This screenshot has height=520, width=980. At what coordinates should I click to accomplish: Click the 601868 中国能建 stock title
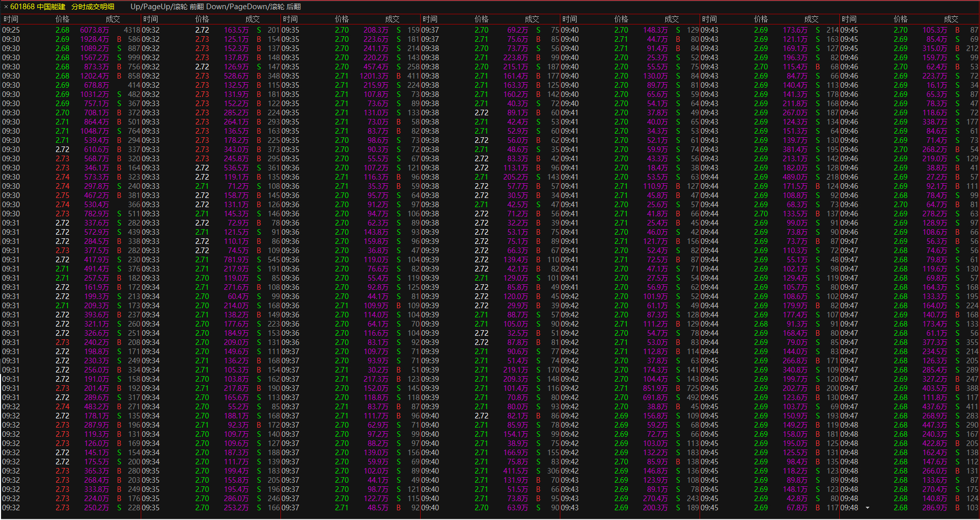[38, 7]
